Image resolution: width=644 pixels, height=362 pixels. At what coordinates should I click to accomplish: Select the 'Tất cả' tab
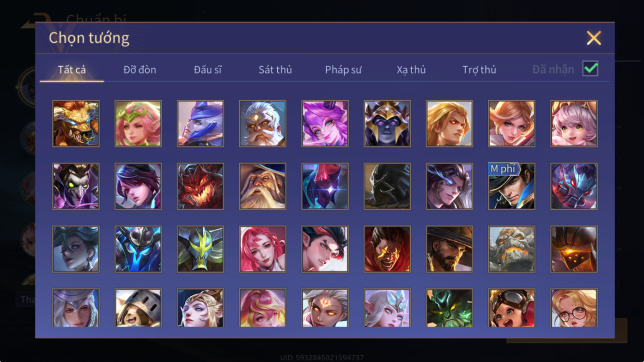pyautogui.click(x=72, y=70)
